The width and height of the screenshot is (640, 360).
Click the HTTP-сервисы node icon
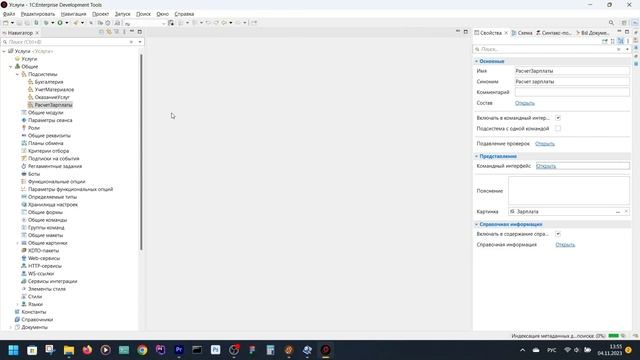[x=24, y=266]
